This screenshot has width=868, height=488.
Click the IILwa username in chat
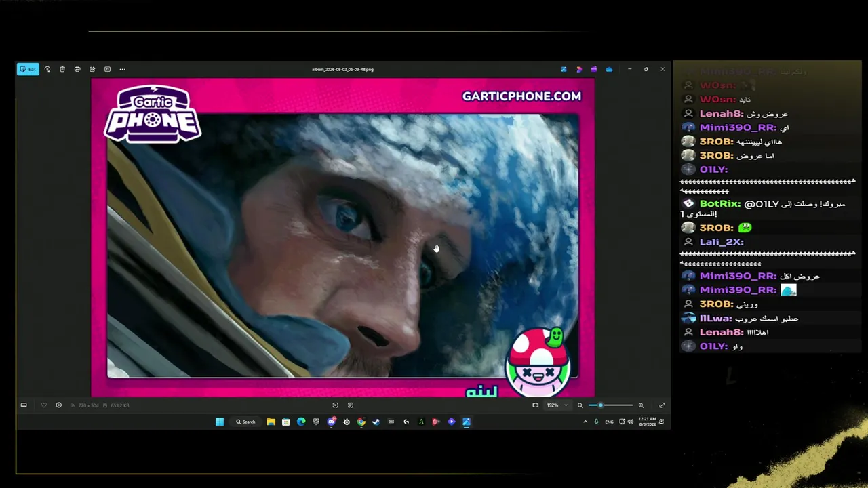716,319
